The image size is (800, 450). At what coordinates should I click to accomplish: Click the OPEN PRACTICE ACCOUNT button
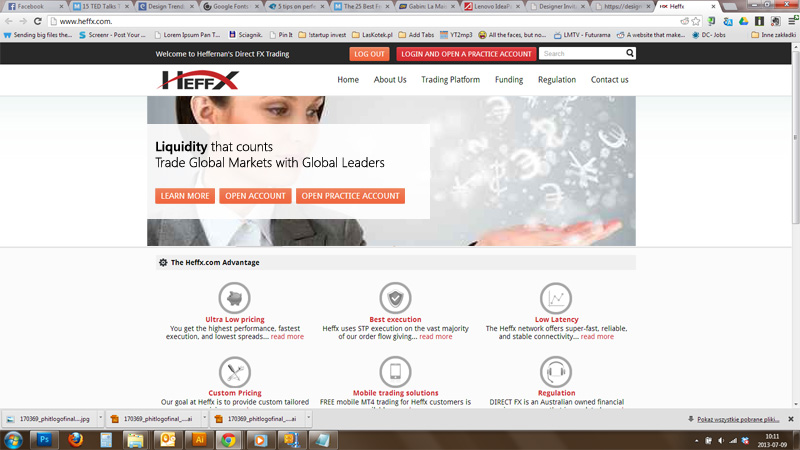(x=351, y=196)
